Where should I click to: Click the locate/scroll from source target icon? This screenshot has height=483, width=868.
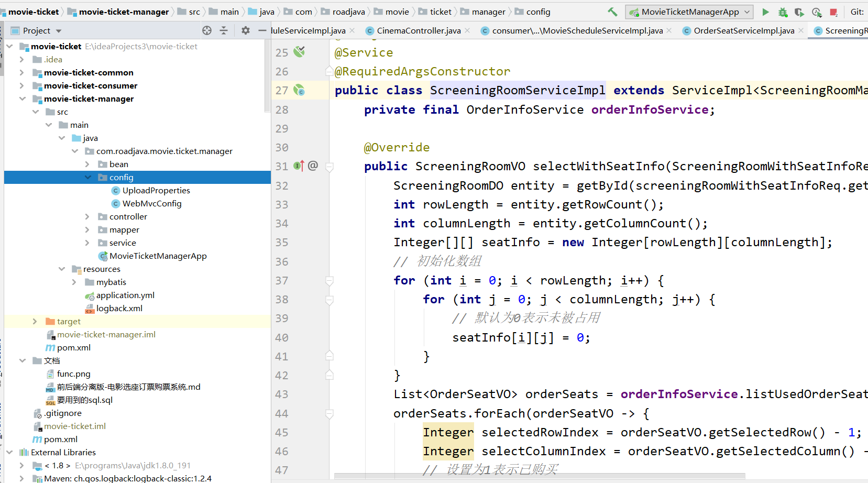point(207,30)
